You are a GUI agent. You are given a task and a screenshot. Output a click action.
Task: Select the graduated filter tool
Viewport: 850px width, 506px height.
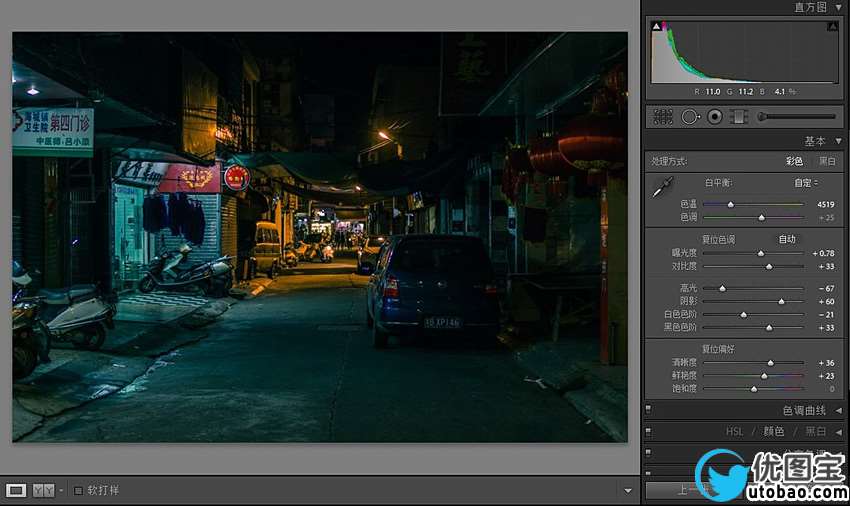coord(739,117)
